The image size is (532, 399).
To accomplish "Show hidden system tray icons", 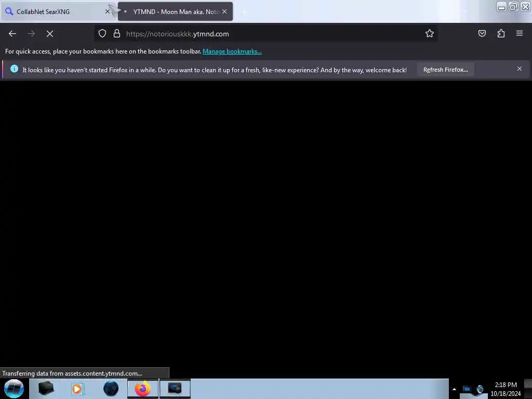I will coord(454,389).
